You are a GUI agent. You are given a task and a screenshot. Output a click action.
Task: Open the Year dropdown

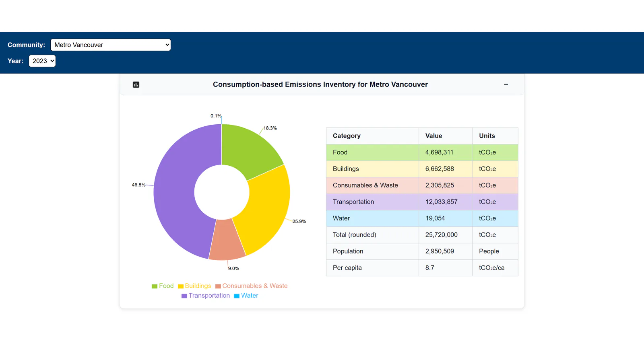click(42, 61)
